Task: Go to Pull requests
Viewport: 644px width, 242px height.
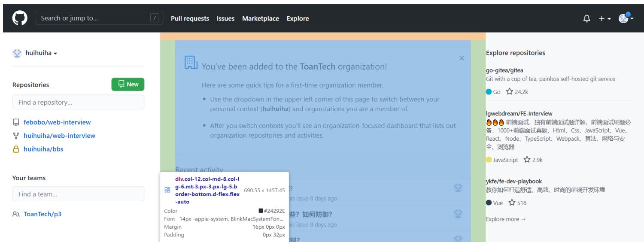Action: (x=190, y=18)
